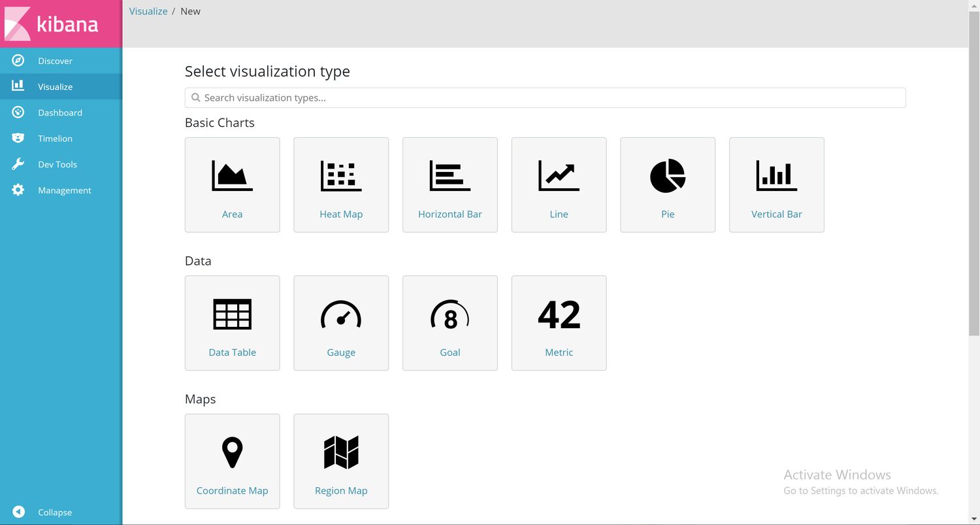The height and width of the screenshot is (525, 980).
Task: Choose the Pie chart icon
Action: pos(668,176)
